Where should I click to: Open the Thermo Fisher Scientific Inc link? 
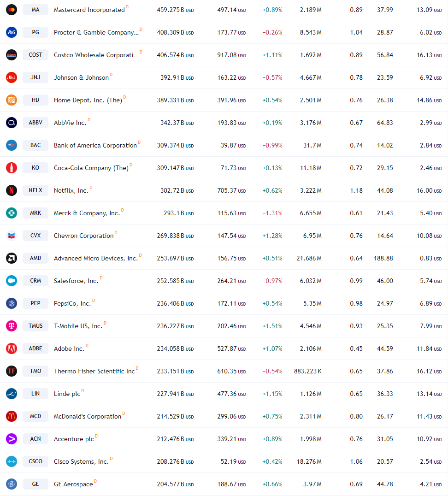(x=94, y=372)
